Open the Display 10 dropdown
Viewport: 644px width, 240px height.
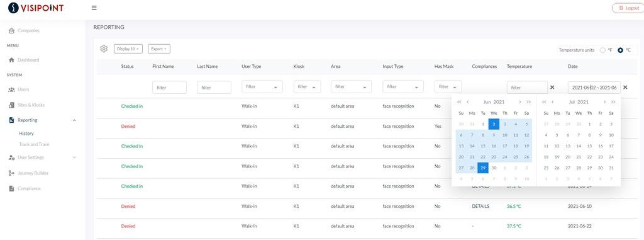tap(128, 49)
